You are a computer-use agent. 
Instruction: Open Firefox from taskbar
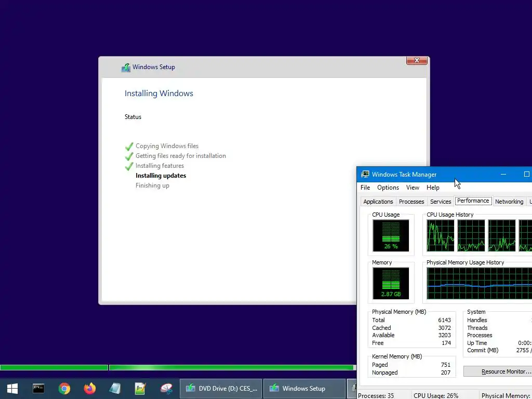coord(90,389)
